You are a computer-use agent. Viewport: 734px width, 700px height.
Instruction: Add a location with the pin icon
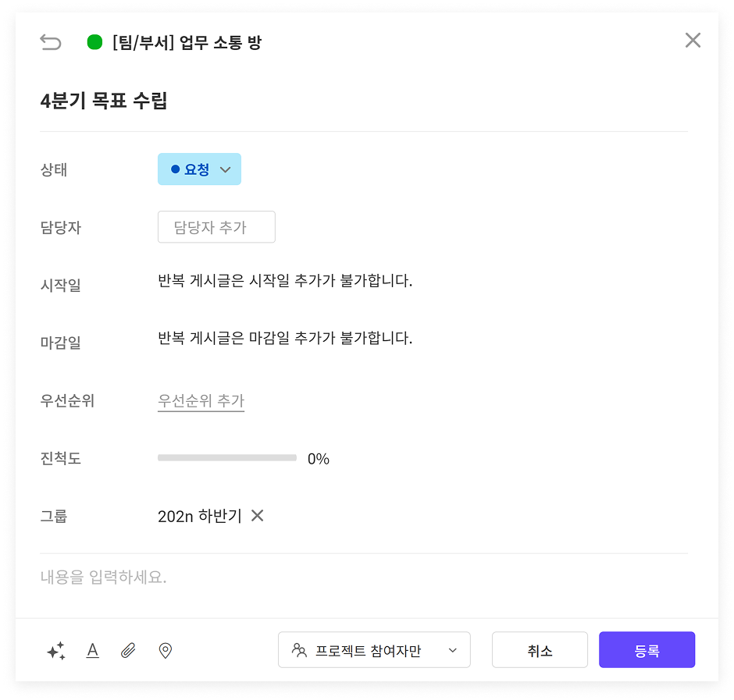[165, 651]
